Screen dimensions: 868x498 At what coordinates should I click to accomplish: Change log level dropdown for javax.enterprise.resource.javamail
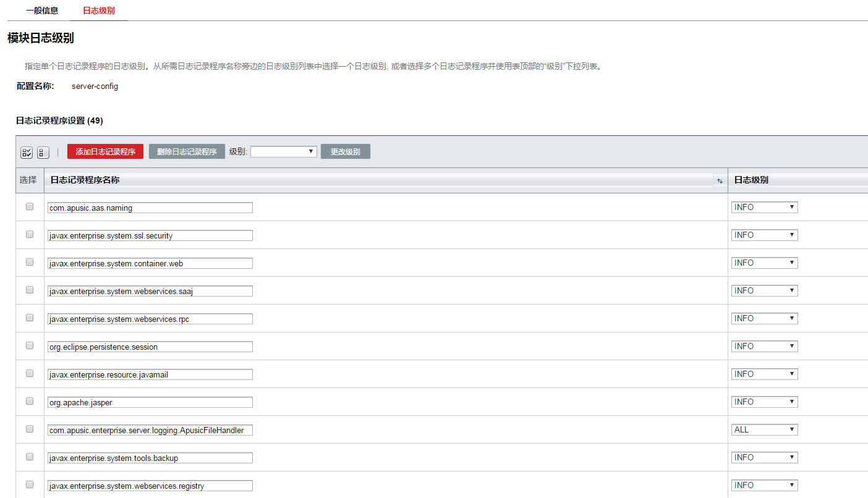pos(764,374)
